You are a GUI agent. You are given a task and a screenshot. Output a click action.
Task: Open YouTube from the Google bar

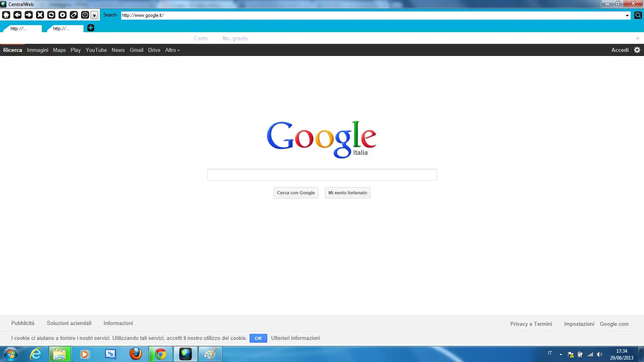point(96,50)
